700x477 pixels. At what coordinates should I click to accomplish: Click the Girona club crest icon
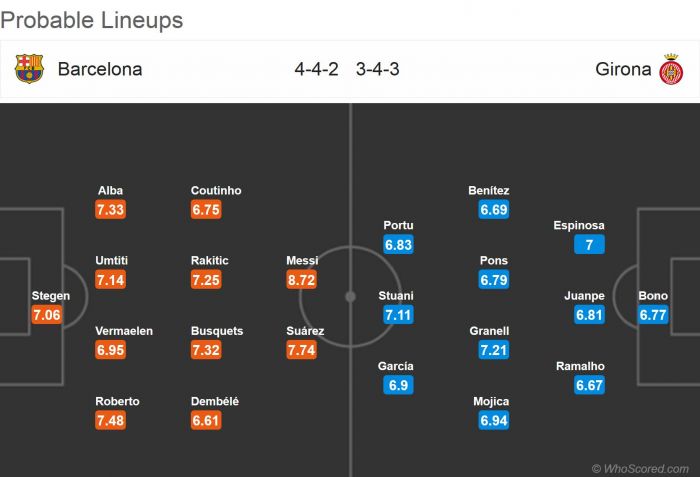coord(670,70)
